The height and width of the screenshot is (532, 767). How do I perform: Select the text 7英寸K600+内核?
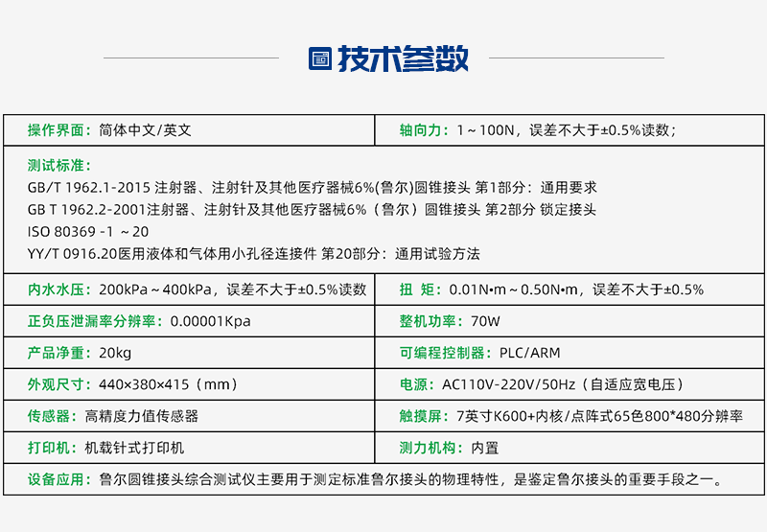click(509, 417)
